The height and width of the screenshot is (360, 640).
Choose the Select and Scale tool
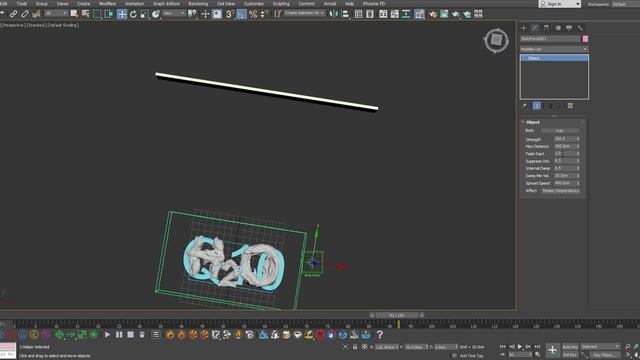tap(144, 14)
